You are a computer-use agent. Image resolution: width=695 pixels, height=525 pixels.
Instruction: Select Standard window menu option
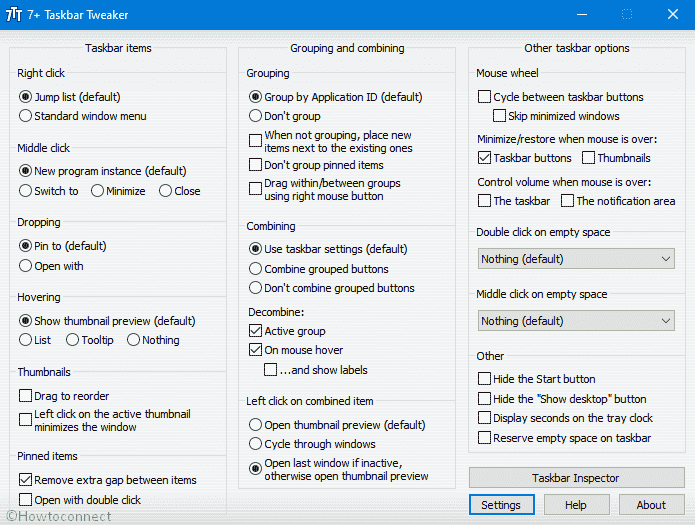(x=26, y=116)
